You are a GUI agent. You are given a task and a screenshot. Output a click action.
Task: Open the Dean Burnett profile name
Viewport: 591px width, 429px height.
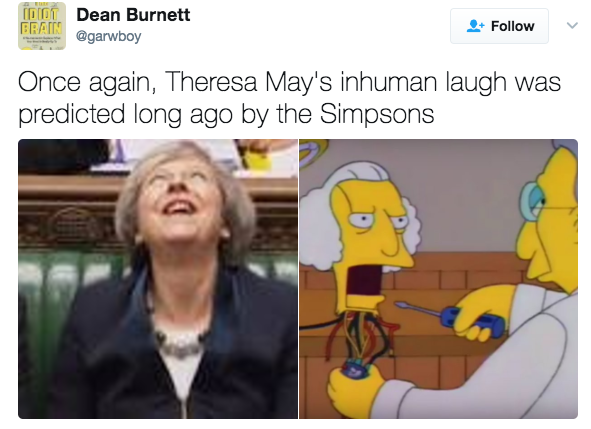click(x=133, y=15)
